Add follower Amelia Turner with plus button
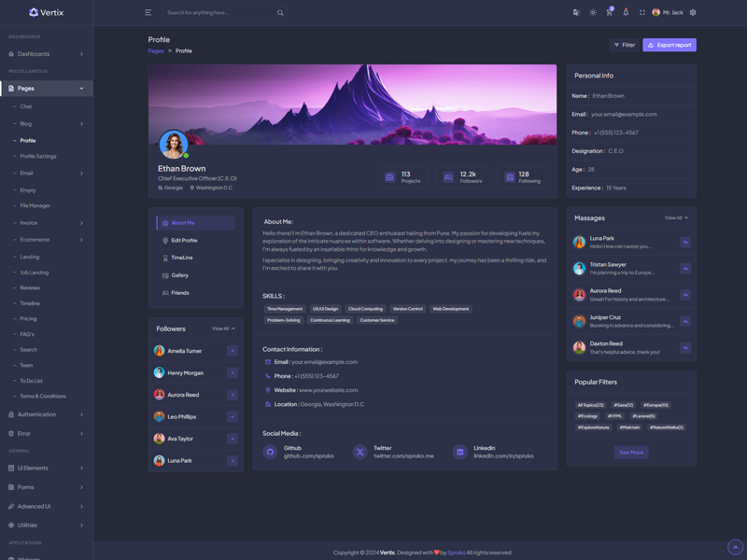The width and height of the screenshot is (747, 560). coord(233,351)
